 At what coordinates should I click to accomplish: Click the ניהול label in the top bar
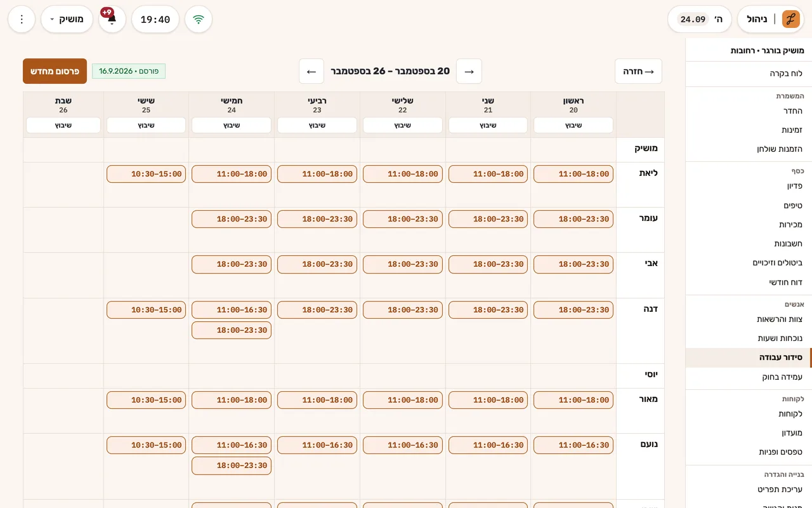pyautogui.click(x=757, y=19)
